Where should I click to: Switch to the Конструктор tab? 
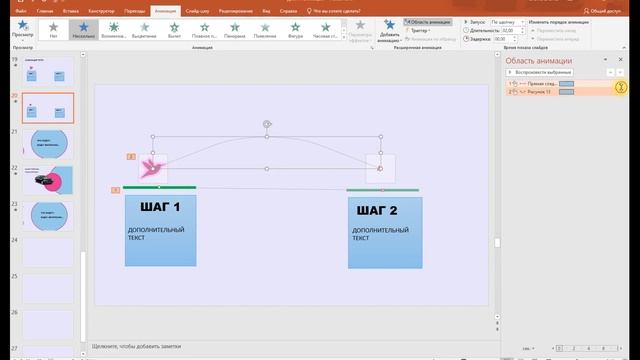pyautogui.click(x=101, y=11)
